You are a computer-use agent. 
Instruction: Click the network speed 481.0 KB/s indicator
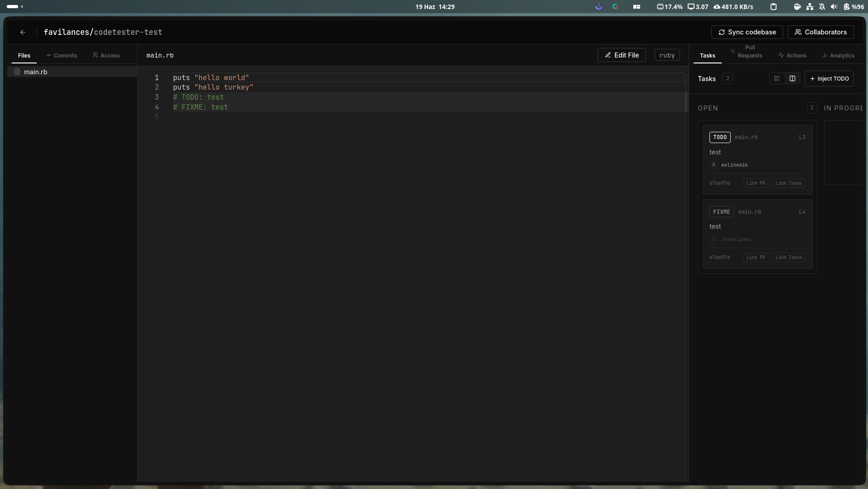(x=733, y=7)
